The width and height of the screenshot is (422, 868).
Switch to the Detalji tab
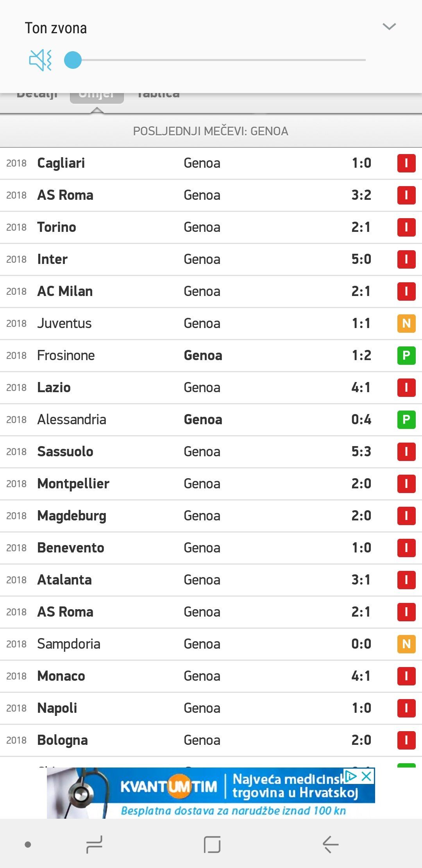pyautogui.click(x=37, y=95)
